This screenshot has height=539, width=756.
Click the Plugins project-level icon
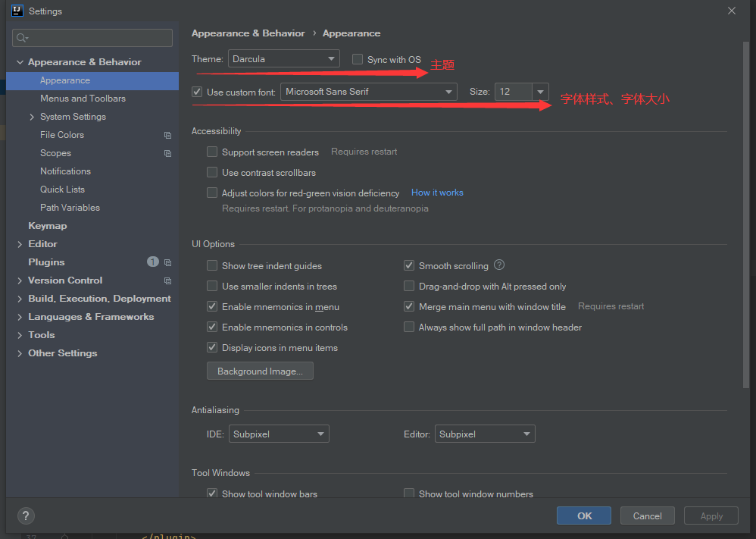click(x=167, y=262)
